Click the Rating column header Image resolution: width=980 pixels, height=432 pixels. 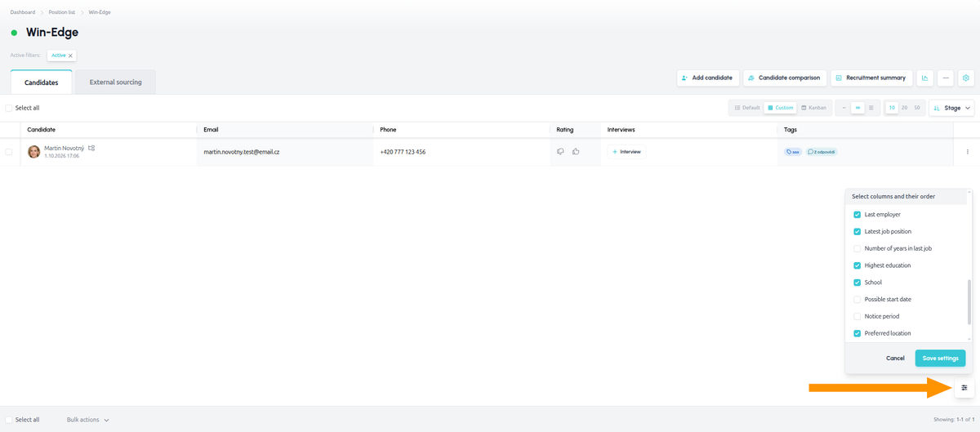coord(565,129)
